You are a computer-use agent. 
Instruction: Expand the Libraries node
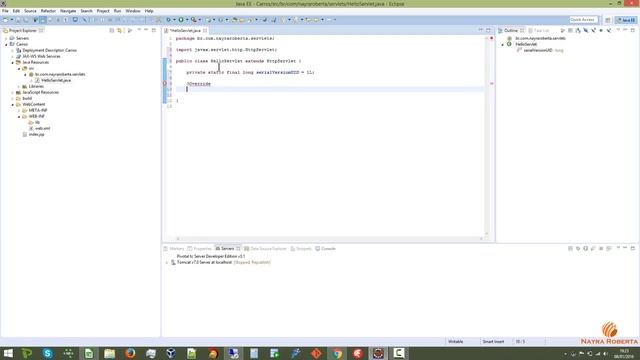(19, 87)
